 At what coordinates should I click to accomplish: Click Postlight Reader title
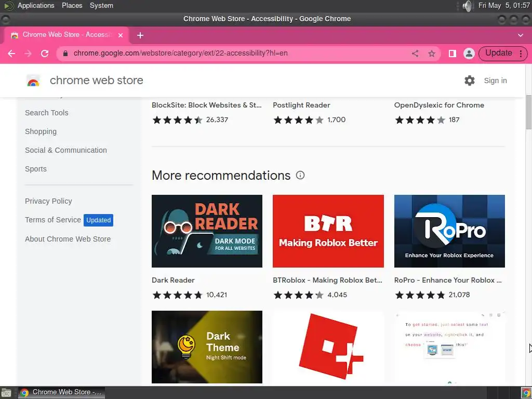(x=301, y=105)
